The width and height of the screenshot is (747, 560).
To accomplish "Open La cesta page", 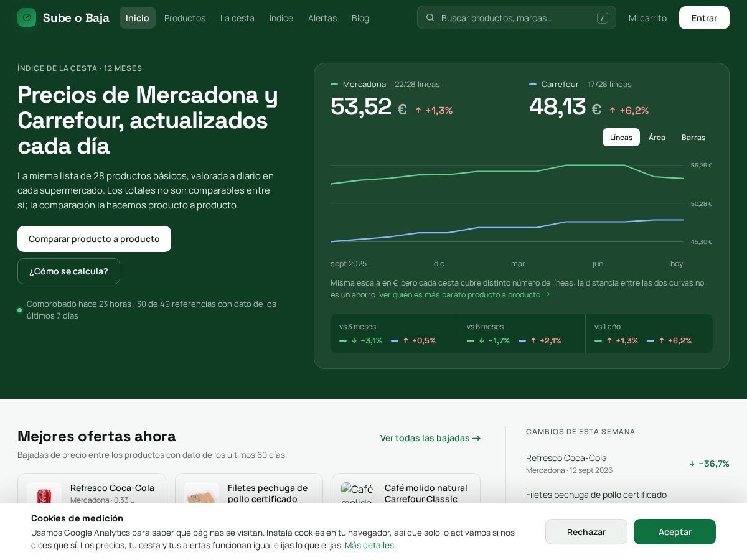I will click(237, 17).
